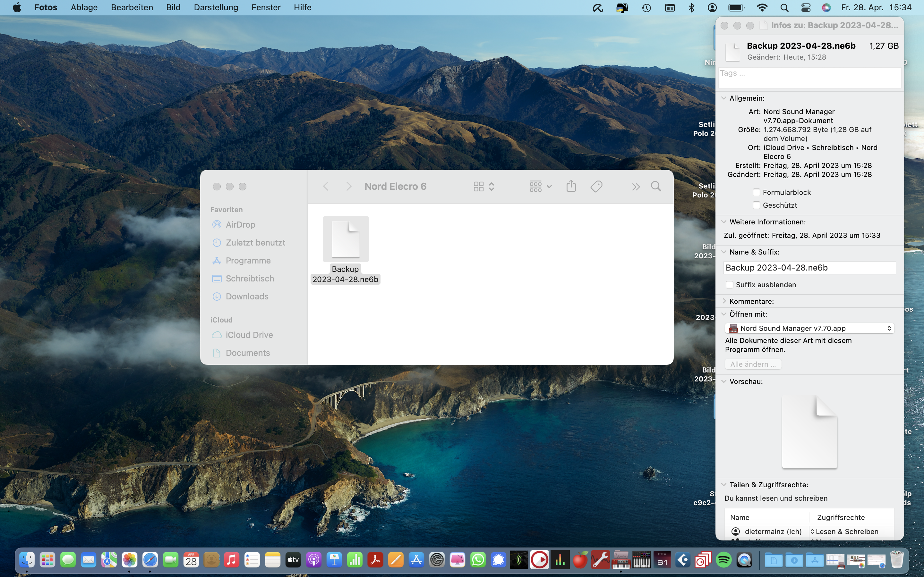The height and width of the screenshot is (577, 924).
Task: Open the Darstellung menu
Action: [216, 8]
